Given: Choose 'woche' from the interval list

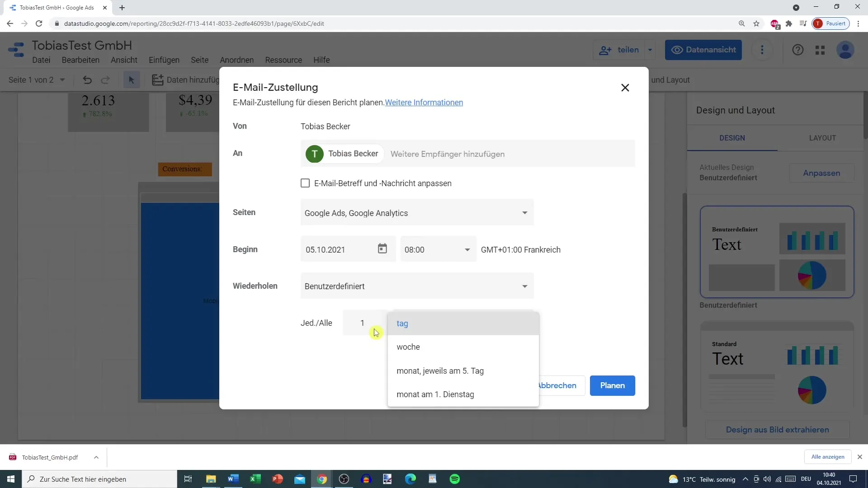Looking at the screenshot, I should tap(408, 347).
